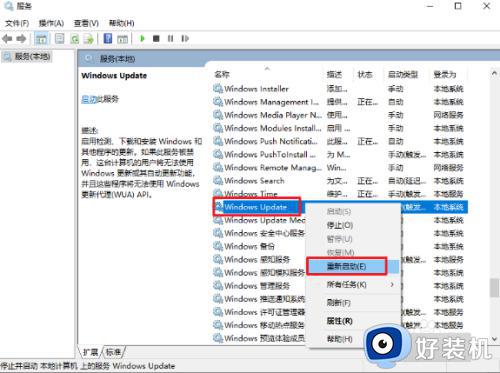500x373 pixels.
Task: Select the Windows 安全中心服务 row
Action: [260, 233]
